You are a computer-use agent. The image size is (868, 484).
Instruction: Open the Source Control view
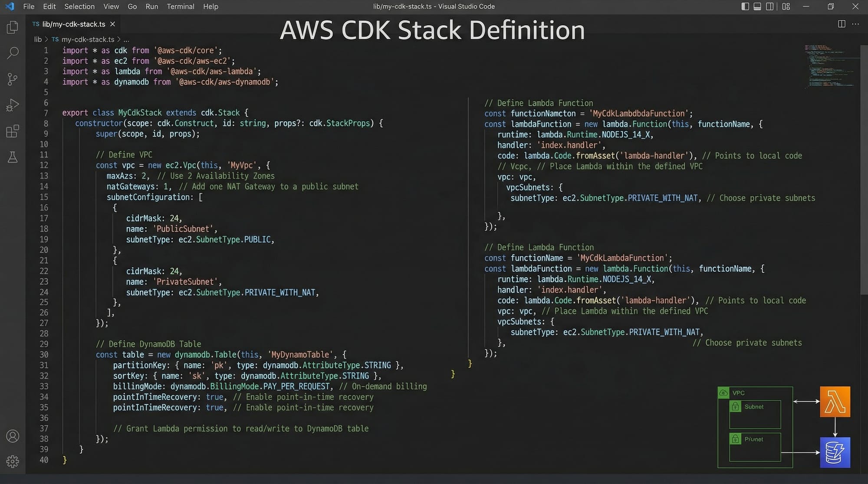pyautogui.click(x=13, y=79)
